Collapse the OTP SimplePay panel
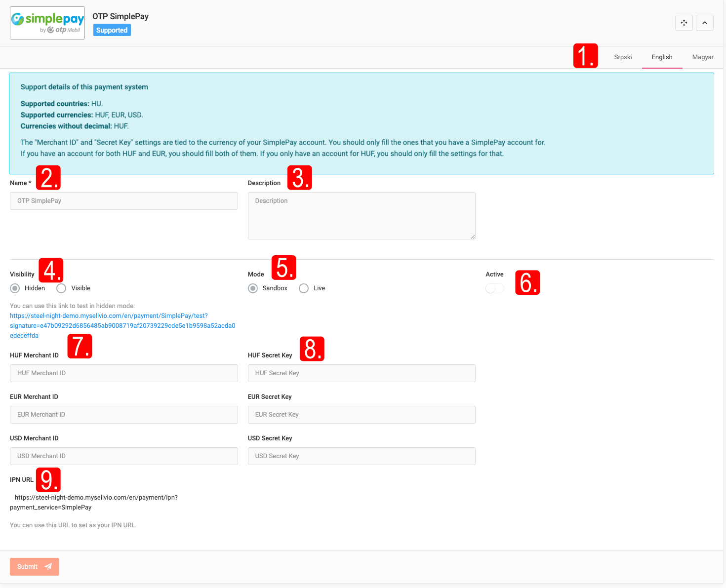 (704, 23)
